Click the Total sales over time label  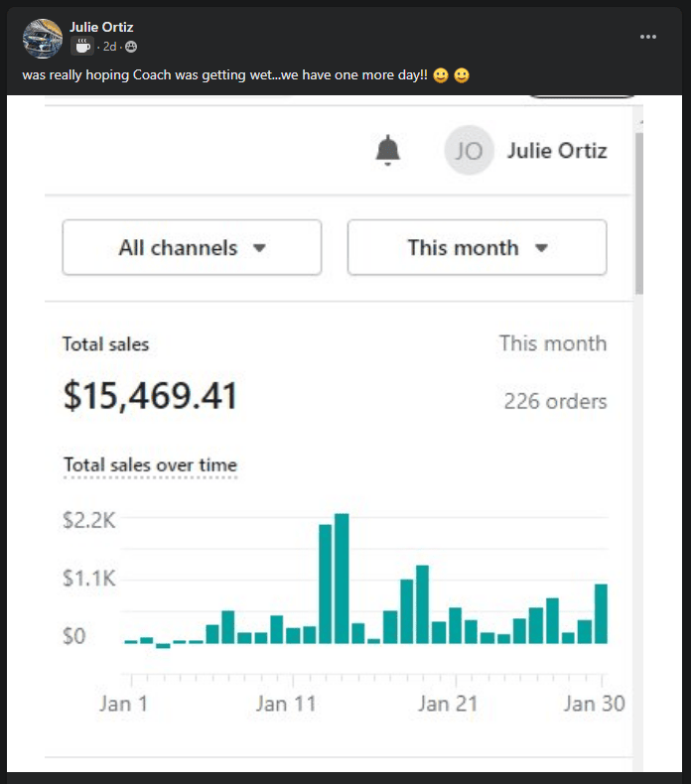[x=150, y=464]
